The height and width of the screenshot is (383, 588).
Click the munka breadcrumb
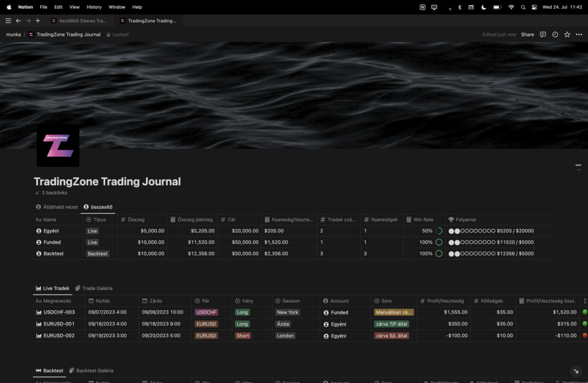13,35
